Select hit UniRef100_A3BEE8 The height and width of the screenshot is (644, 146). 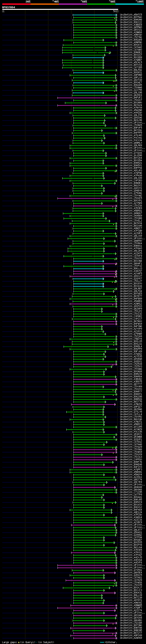tap(131, 25)
